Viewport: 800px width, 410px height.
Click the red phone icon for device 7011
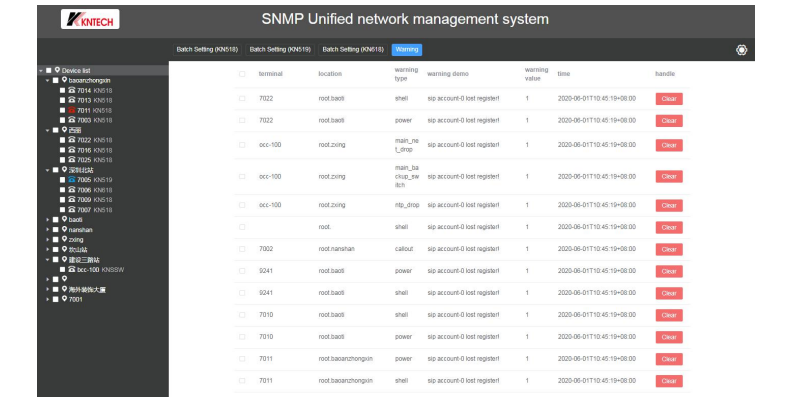click(72, 110)
